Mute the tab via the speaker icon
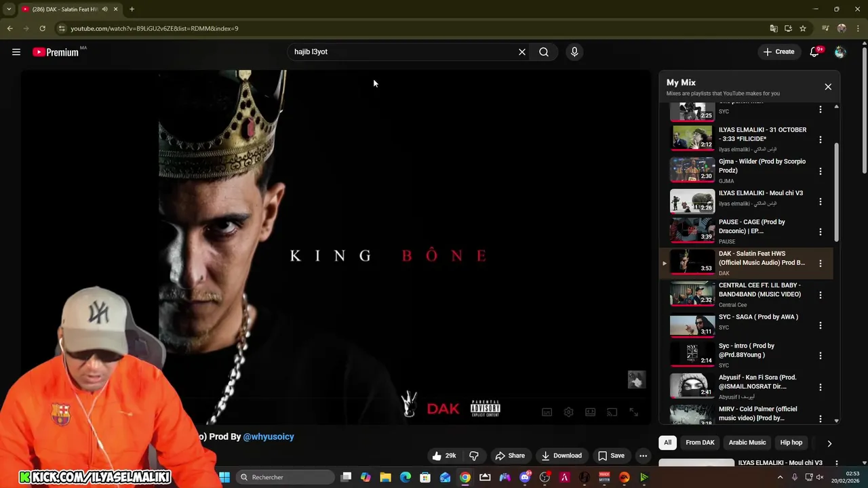Viewport: 868px width, 488px height. point(104,9)
